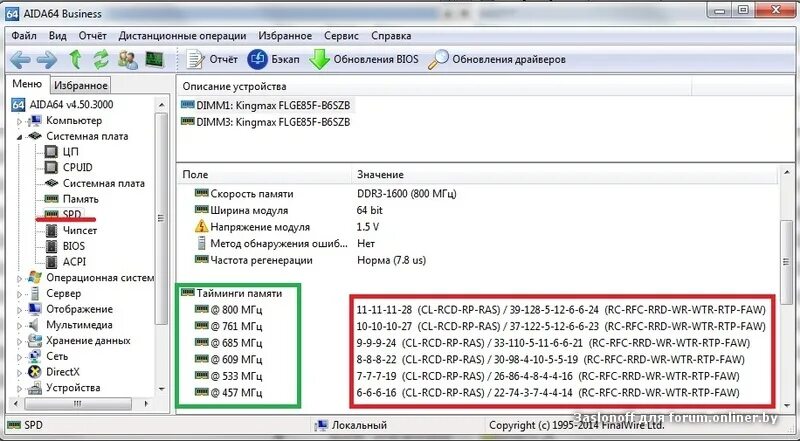Select the @ 800 МГц timing row
800x441 pixels.
coord(477,310)
